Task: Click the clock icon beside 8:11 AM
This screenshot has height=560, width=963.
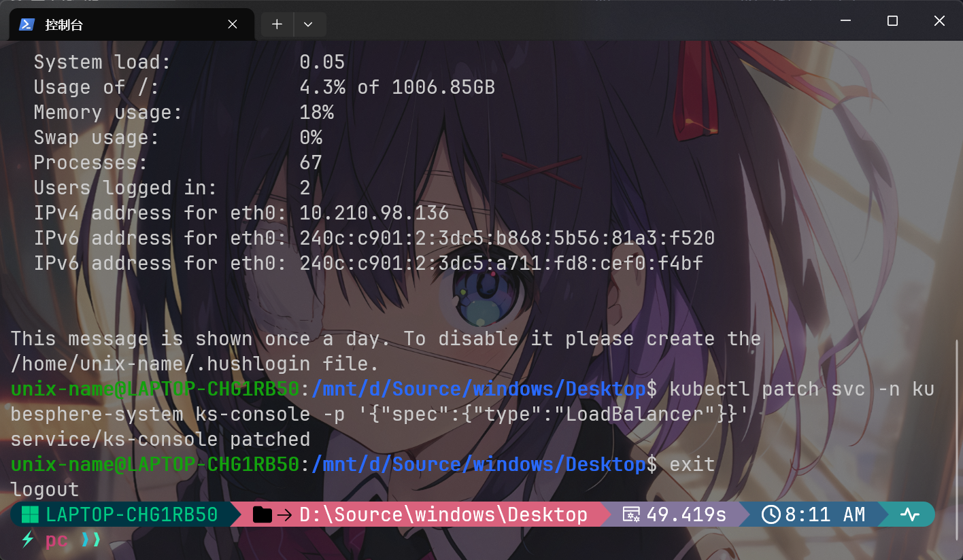Action: coord(771,514)
